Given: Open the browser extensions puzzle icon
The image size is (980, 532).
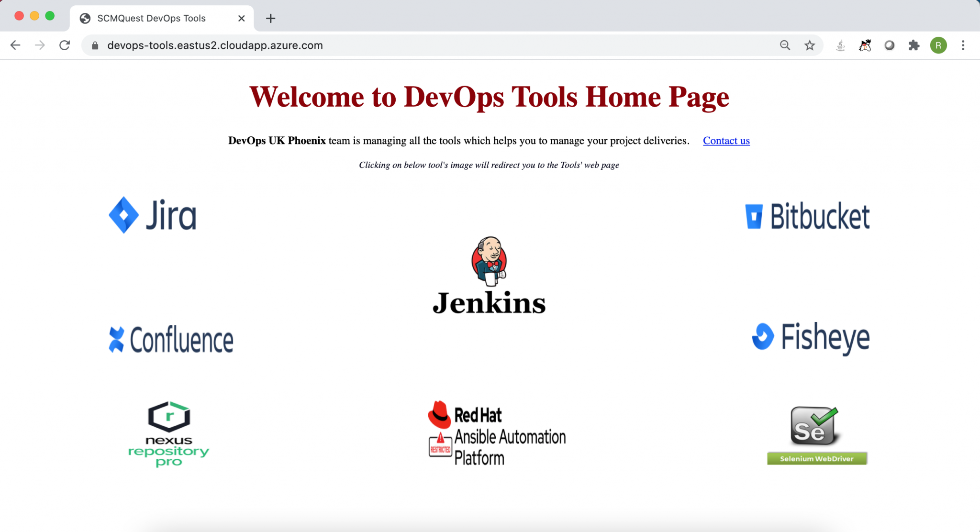Looking at the screenshot, I should (x=914, y=45).
